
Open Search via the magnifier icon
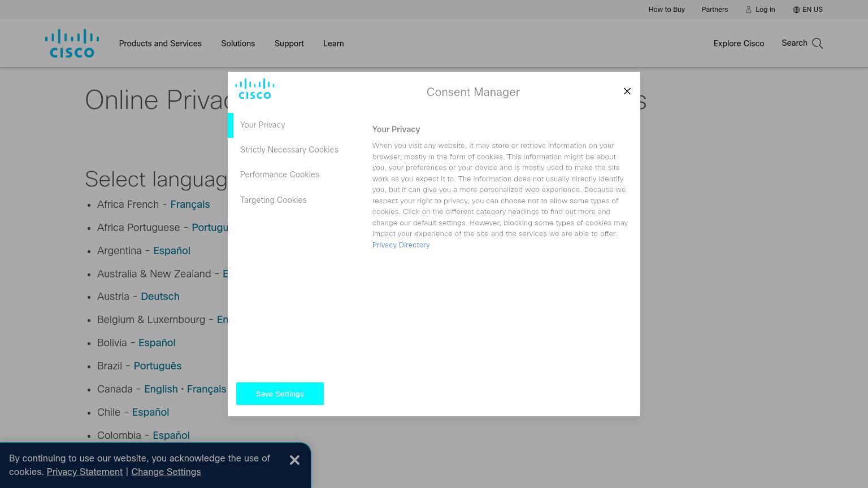(817, 43)
